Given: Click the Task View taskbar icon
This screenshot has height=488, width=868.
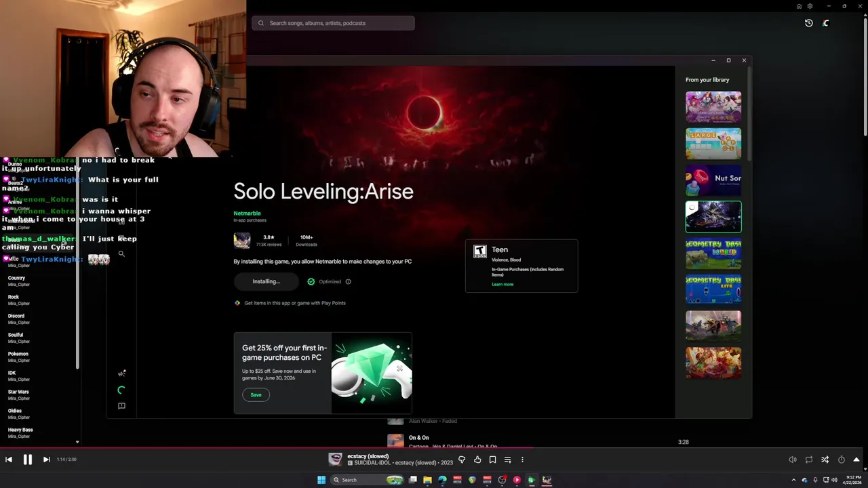Looking at the screenshot, I should coord(412,480).
